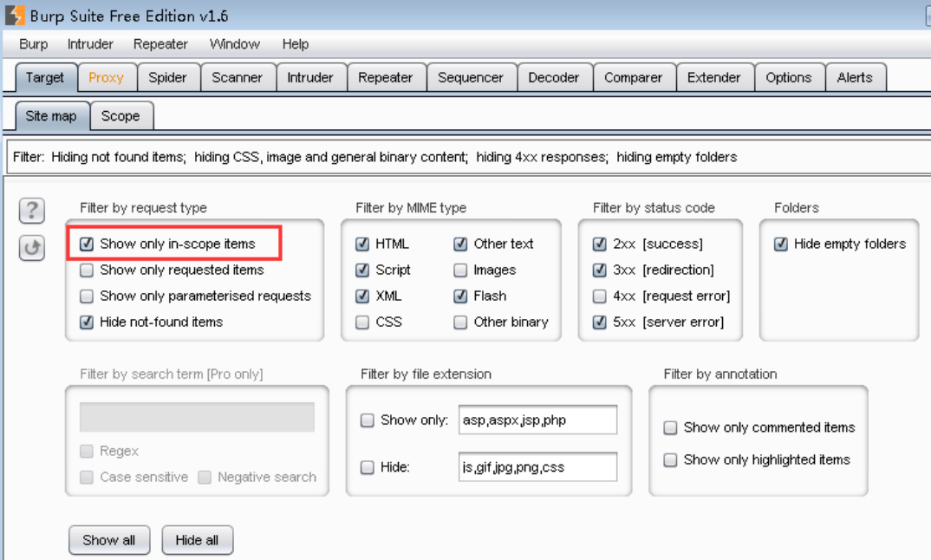Toggle 3xx [redirection] status checkbox
This screenshot has width=931, height=560.
pyautogui.click(x=600, y=270)
